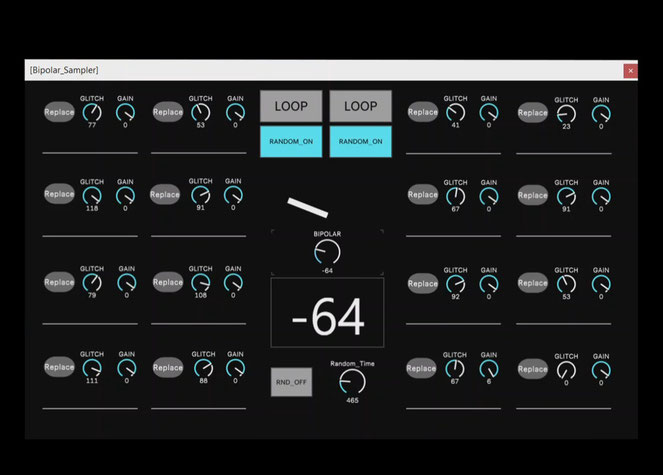Adjust the BIPOLAR knob
Screen dimensions: 663x475
(327, 252)
